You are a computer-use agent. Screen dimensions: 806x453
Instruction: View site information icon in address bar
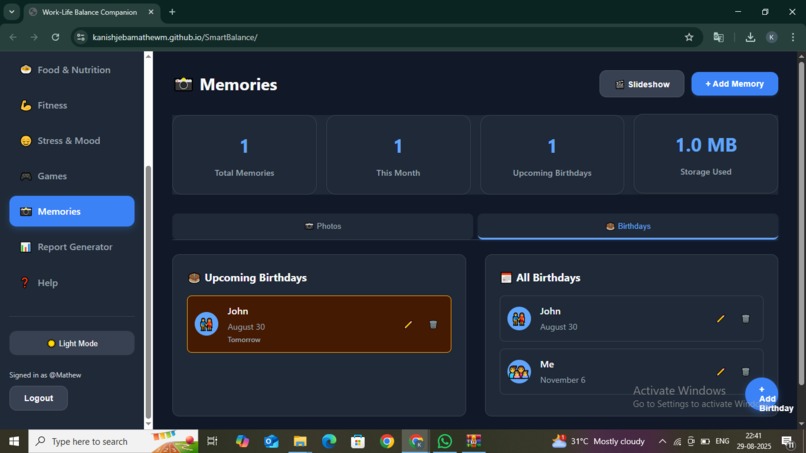click(x=81, y=37)
